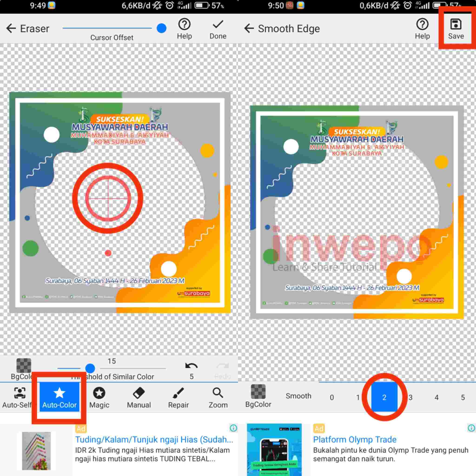Select the Magic eraser tool
The height and width of the screenshot is (476, 476).
(x=99, y=397)
